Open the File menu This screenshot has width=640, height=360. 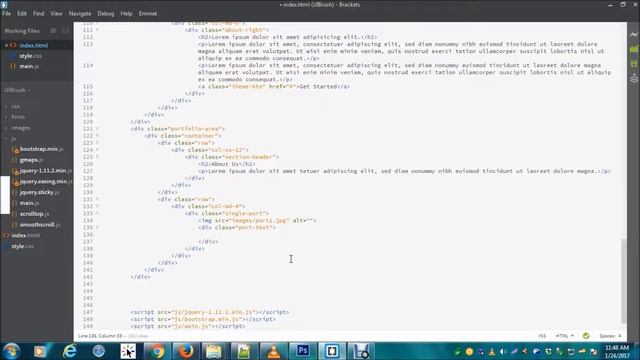coord(7,13)
